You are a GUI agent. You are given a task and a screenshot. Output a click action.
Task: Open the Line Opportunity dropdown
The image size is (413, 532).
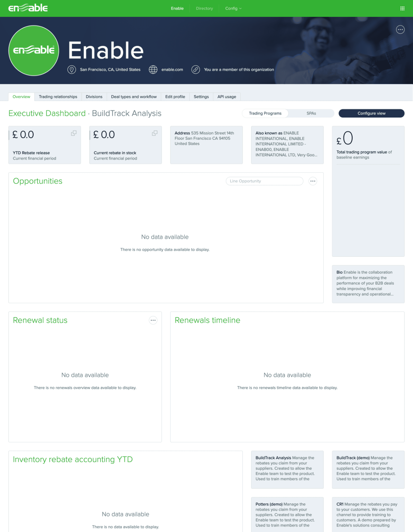(x=264, y=181)
